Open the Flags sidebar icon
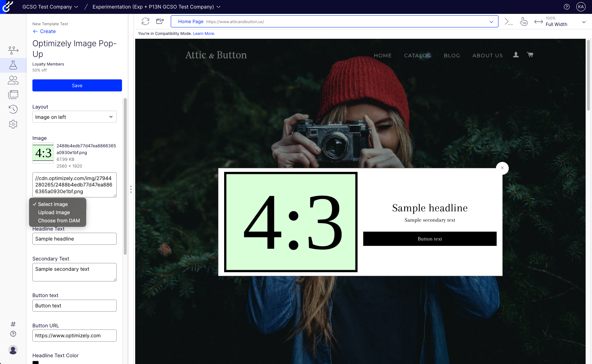 coord(13,50)
